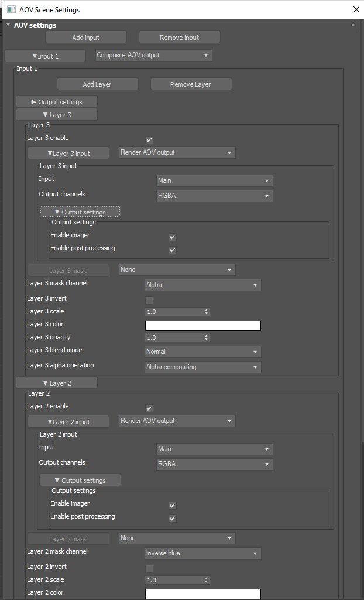This screenshot has width=364, height=600.
Task: Click the Remove Layer button
Action: (x=191, y=84)
